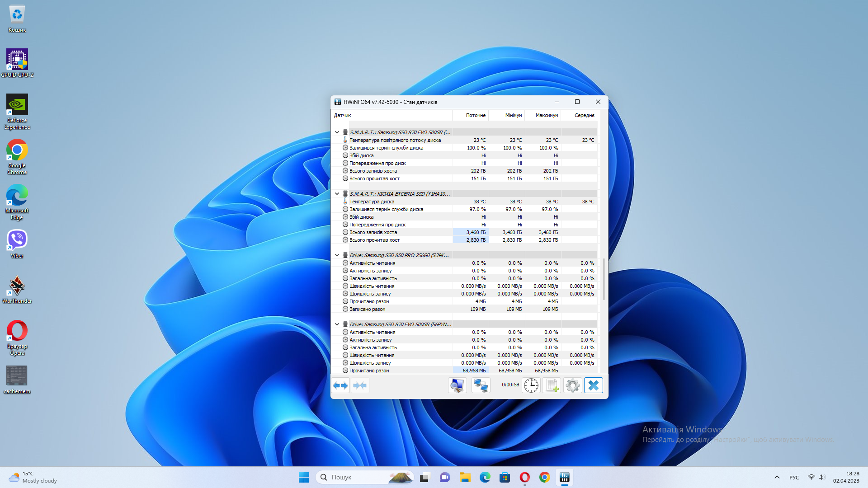This screenshot has width=868, height=488.
Task: Open Wi-Fi network quick settings icon
Action: pyautogui.click(x=811, y=477)
